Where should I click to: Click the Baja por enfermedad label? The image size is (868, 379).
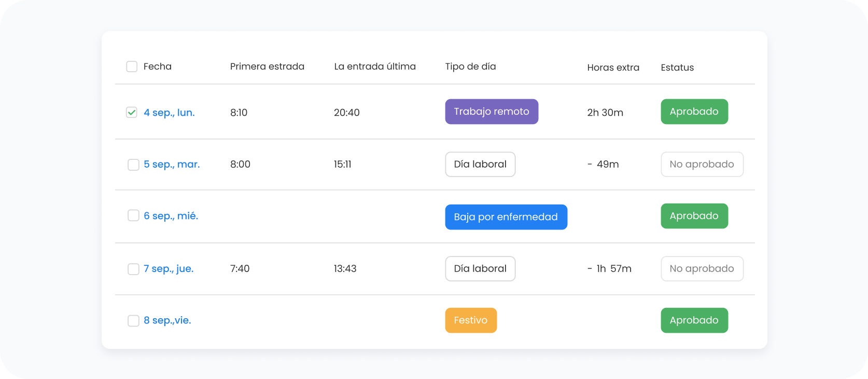[506, 217]
